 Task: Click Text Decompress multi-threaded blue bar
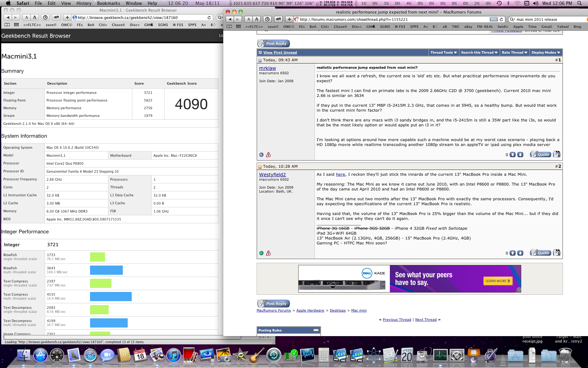(x=109, y=323)
